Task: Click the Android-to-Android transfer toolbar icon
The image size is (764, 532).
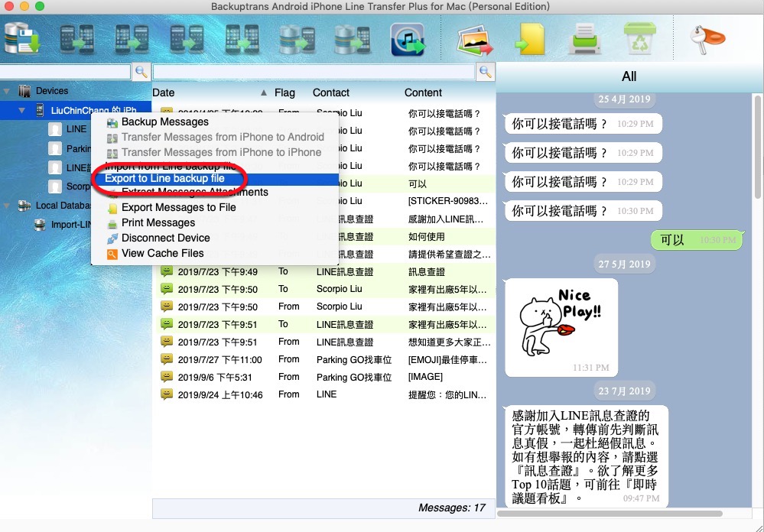Action: coord(187,39)
